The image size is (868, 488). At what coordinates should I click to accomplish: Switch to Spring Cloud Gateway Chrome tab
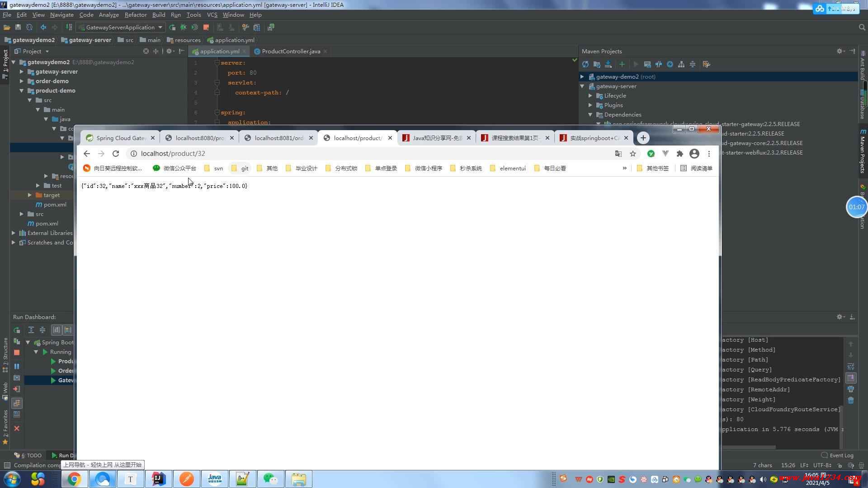point(121,138)
